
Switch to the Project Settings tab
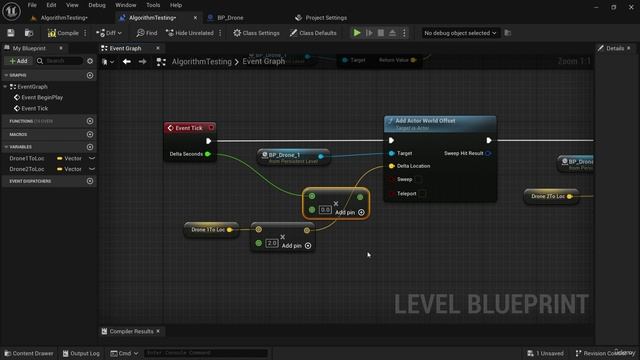tap(322, 18)
